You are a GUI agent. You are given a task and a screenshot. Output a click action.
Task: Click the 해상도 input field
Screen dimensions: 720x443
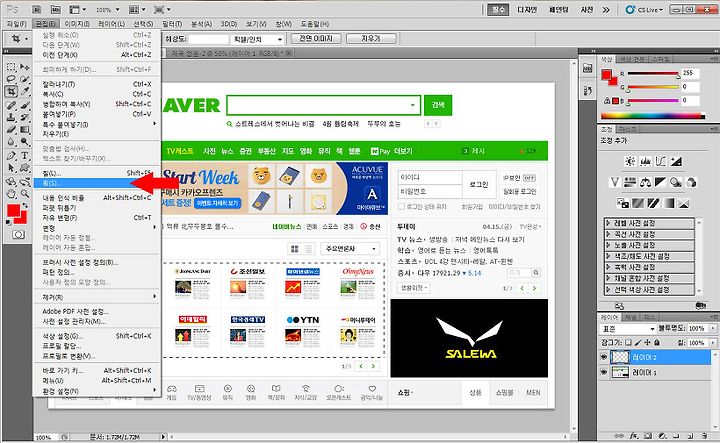point(208,39)
